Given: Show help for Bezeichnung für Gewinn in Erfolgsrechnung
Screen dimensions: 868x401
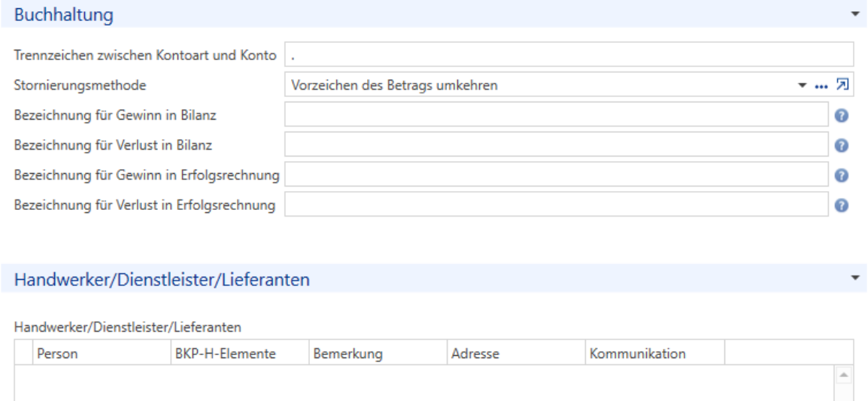Looking at the screenshot, I should click(x=841, y=175).
